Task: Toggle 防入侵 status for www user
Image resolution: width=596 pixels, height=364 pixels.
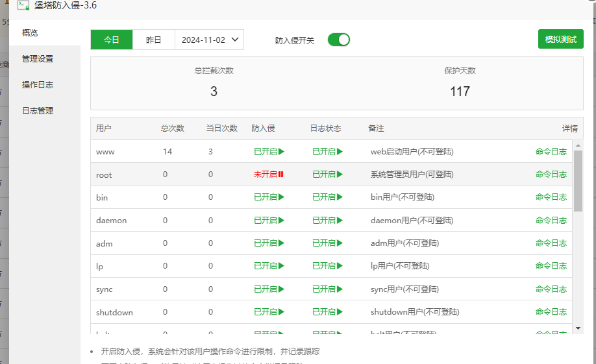Action: (268, 152)
